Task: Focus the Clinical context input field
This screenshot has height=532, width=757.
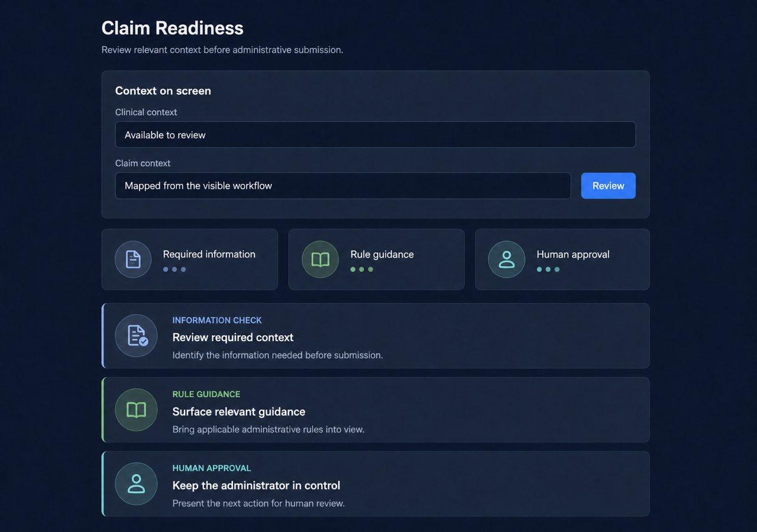Action: 375,135
